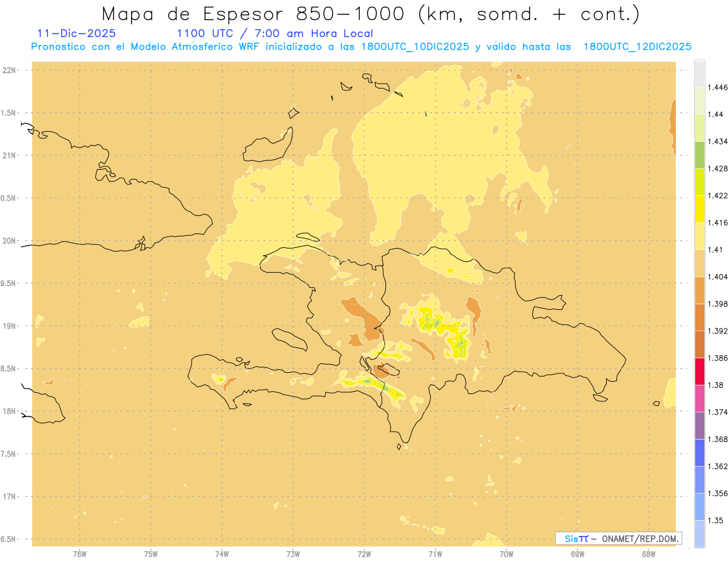Click the color bar value 1.434
This screenshot has width=728, height=562.
tap(719, 141)
